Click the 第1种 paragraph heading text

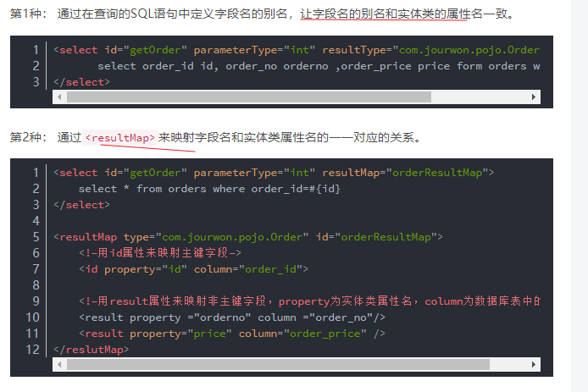pyautogui.click(x=28, y=14)
